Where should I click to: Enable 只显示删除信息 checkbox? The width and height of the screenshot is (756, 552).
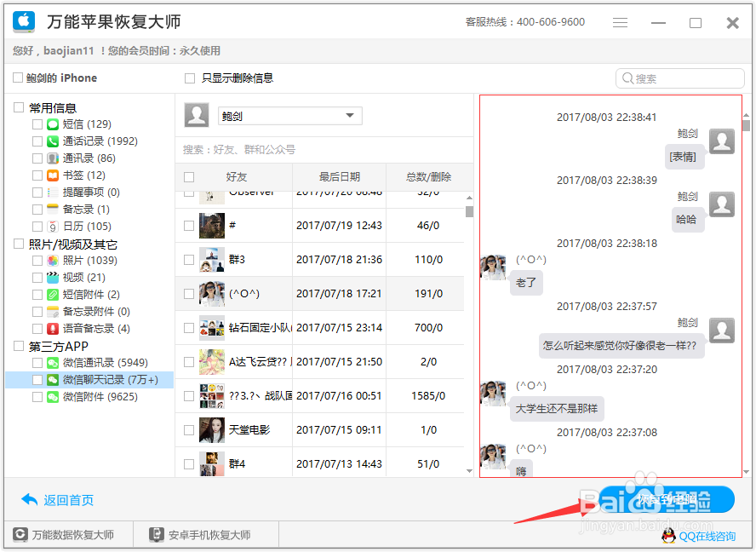[x=190, y=78]
